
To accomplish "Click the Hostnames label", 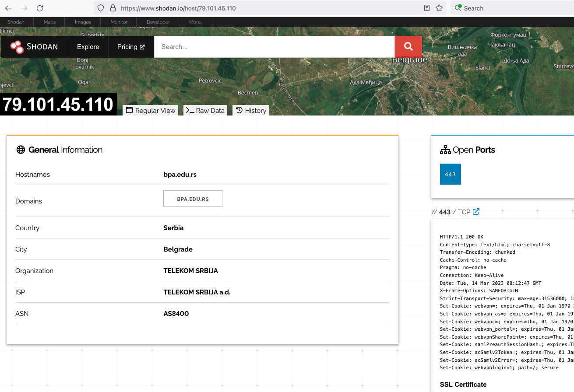I will pyautogui.click(x=32, y=175).
